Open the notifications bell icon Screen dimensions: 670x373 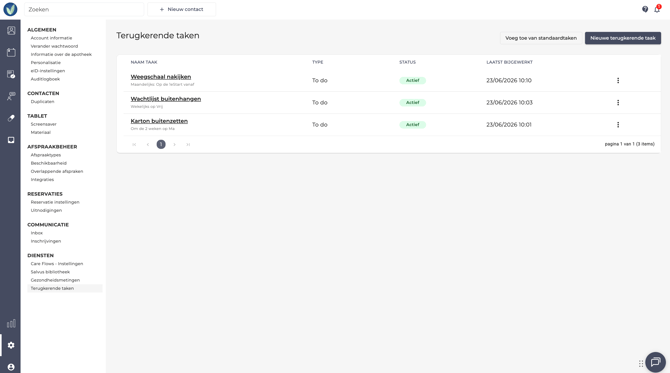pyautogui.click(x=657, y=9)
